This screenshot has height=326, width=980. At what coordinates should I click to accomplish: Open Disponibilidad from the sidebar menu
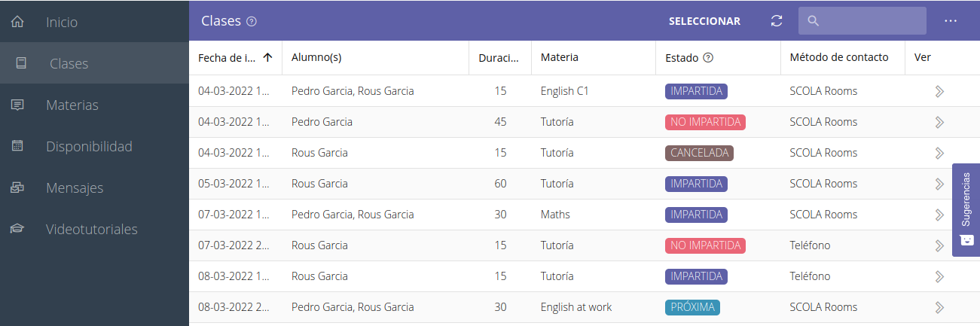pos(89,147)
